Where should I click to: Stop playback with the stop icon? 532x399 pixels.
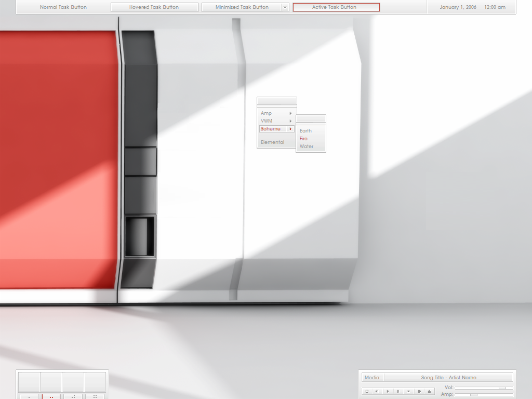[x=408, y=391]
